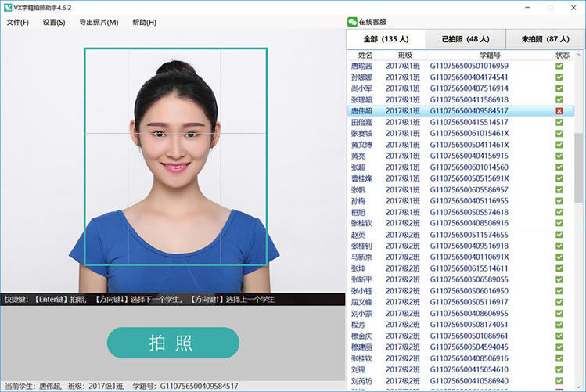Click the green check status for 张坤
This screenshot has width=586, height=392.
559,268
